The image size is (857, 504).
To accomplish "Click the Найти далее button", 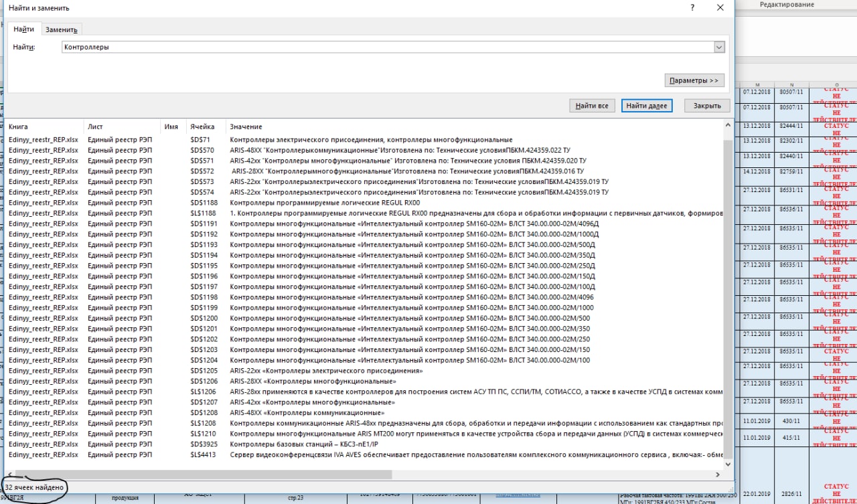I will point(647,106).
